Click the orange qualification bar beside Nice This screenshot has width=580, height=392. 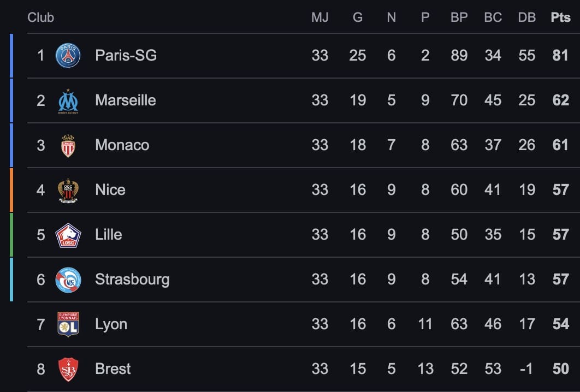coord(11,190)
